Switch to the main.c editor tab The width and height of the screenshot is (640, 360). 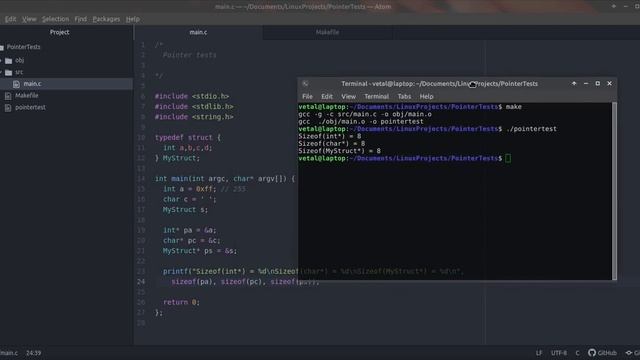(x=198, y=32)
